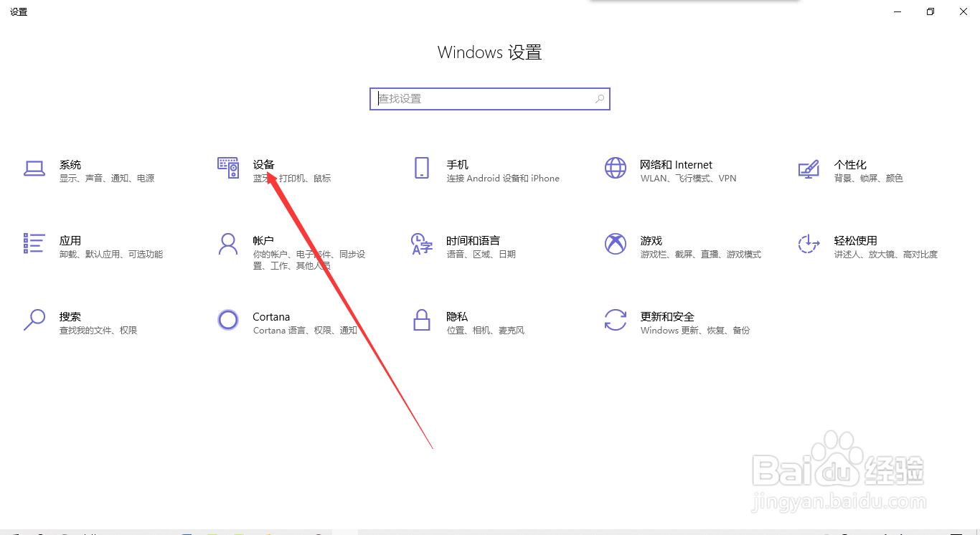Click the 隐私 padlock icon
980x535 pixels.
click(422, 320)
